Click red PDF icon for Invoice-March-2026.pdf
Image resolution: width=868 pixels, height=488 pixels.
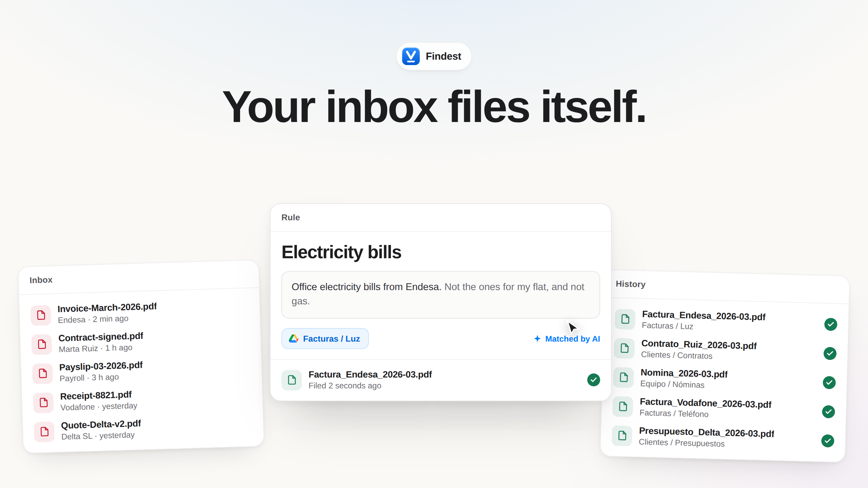point(41,315)
